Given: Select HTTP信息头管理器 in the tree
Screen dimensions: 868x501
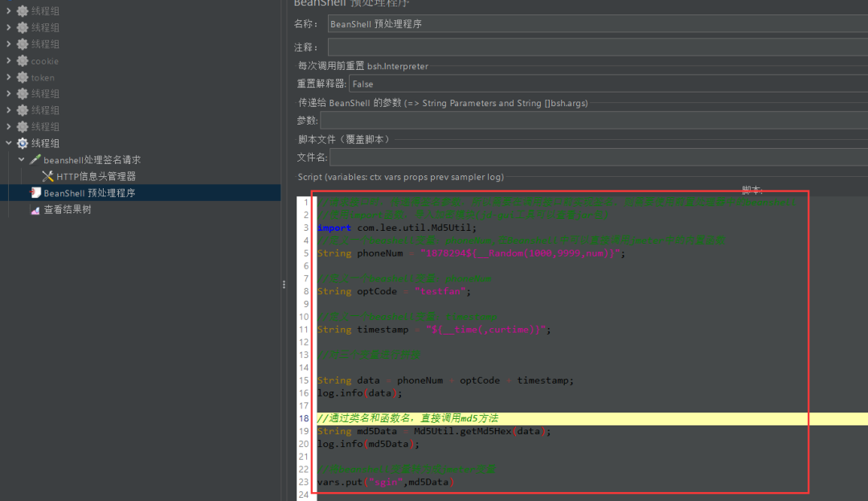Looking at the screenshot, I should (96, 176).
